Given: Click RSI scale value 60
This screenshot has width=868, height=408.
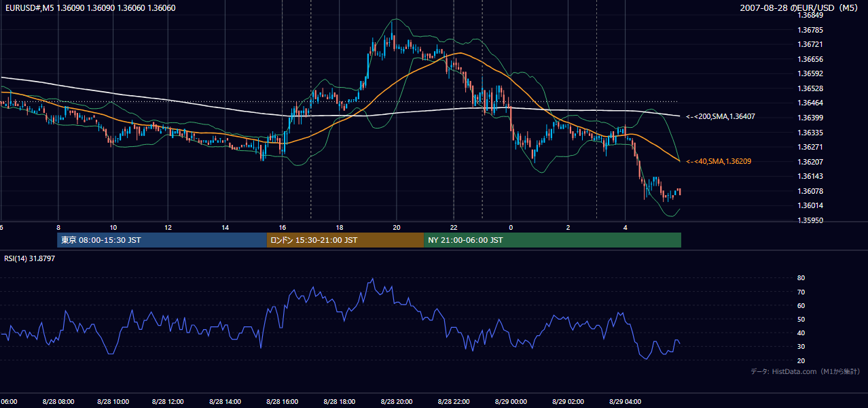Looking at the screenshot, I should 801,305.
